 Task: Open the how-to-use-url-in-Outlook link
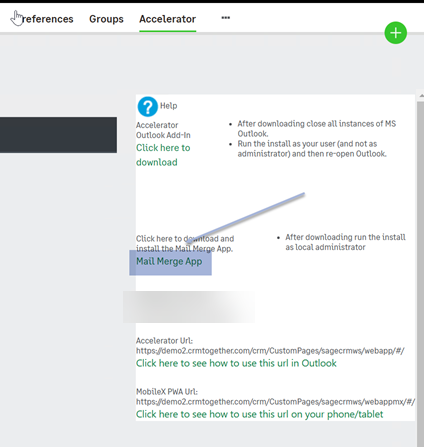[x=236, y=363]
